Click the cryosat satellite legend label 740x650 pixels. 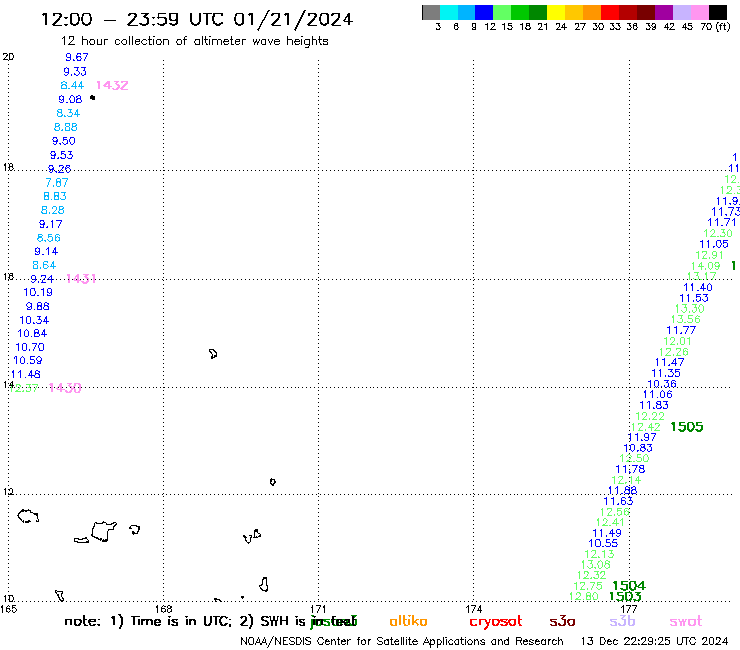(496, 621)
